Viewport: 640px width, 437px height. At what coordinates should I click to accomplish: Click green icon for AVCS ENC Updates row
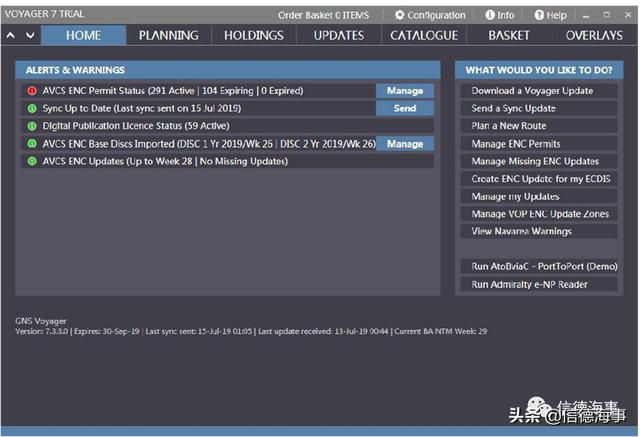coord(32,161)
